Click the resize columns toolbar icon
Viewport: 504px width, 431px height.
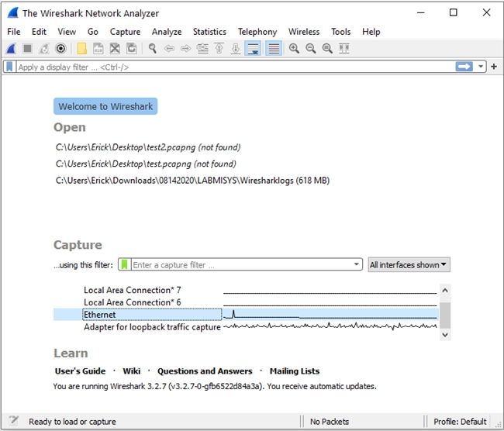(343, 49)
